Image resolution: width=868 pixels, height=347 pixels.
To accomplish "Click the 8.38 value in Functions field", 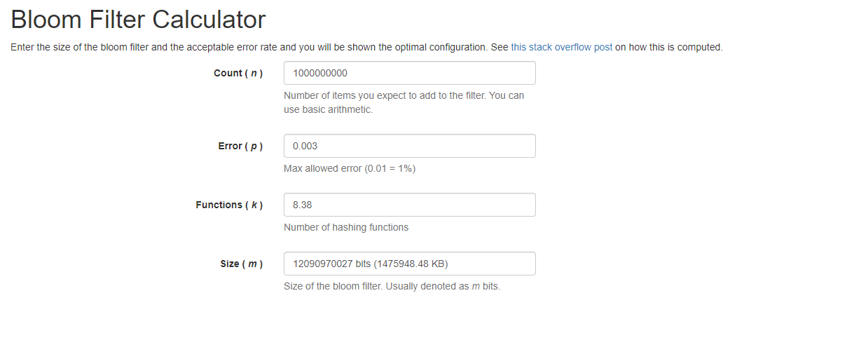I will point(302,205).
